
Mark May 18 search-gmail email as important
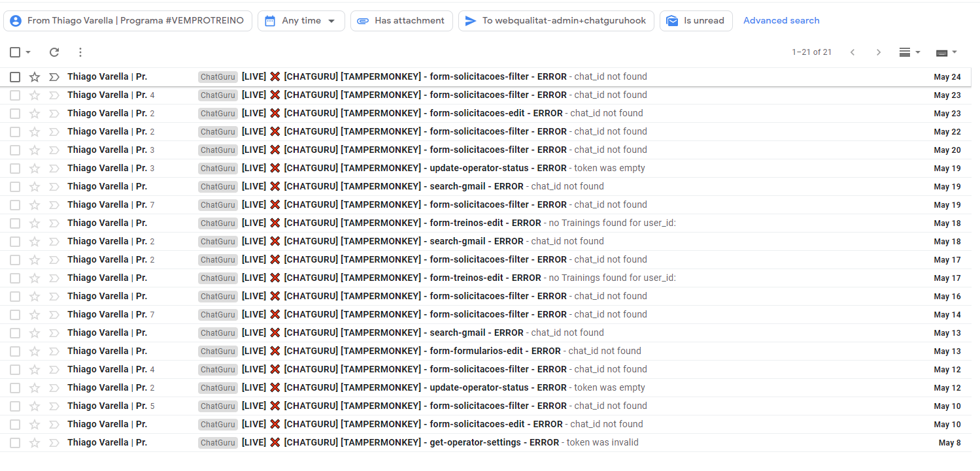pyautogui.click(x=54, y=242)
